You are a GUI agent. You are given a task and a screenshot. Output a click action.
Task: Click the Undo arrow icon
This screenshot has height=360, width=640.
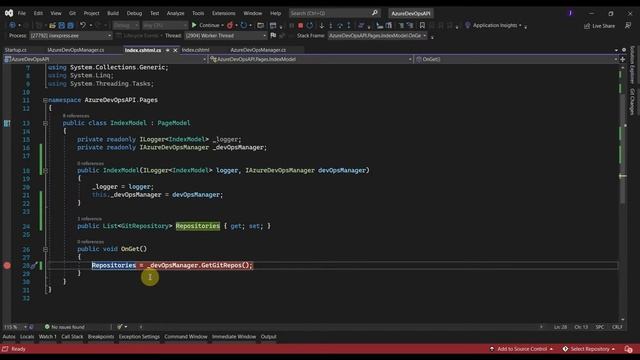click(x=83, y=25)
